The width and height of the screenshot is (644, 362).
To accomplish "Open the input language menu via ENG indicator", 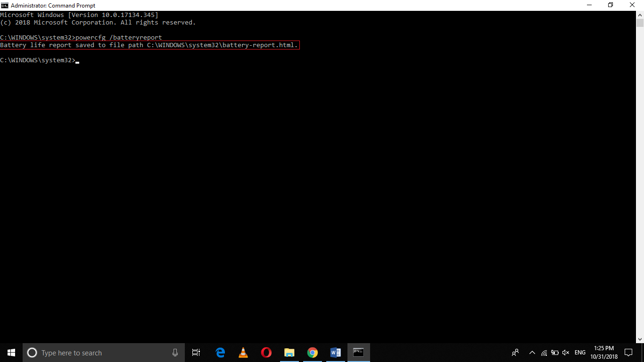I will pos(579,352).
